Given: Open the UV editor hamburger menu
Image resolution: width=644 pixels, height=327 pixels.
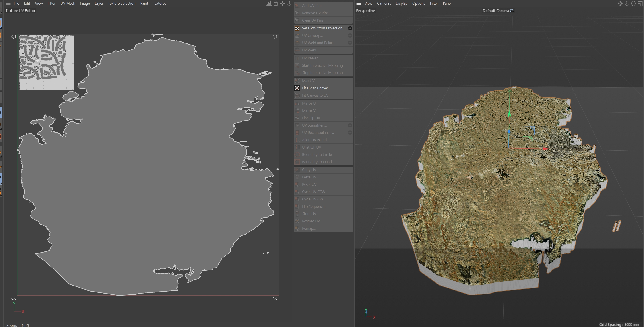Looking at the screenshot, I should coord(8,3).
